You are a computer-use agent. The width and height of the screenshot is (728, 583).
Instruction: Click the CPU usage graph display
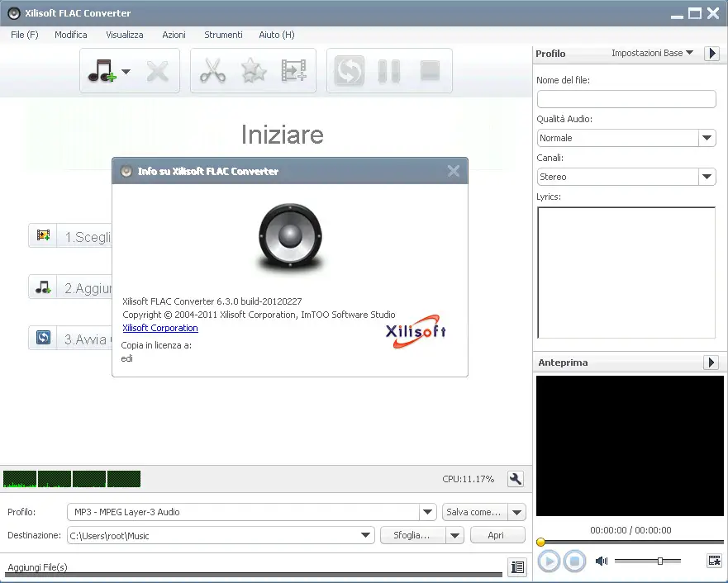coord(72,479)
